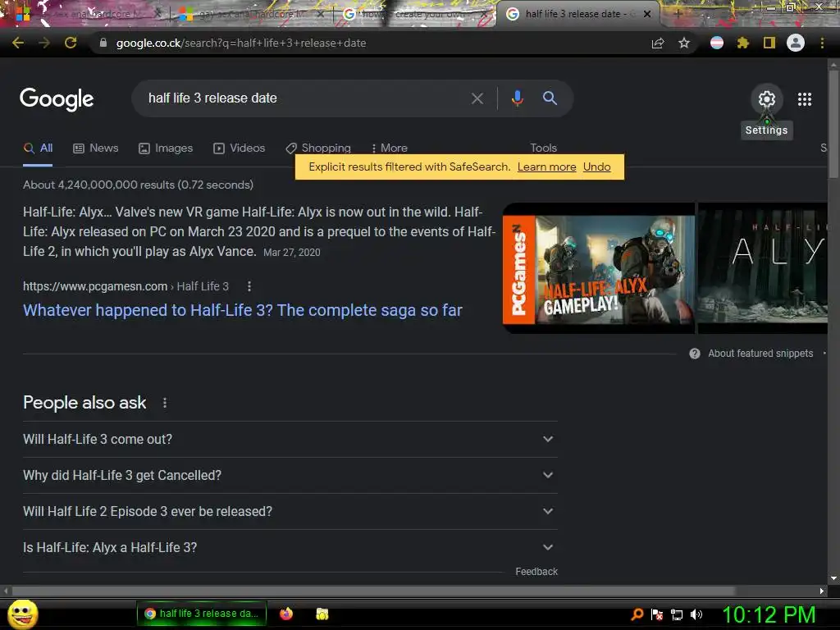Toggle the browser side panel icon
Image resolution: width=840 pixels, height=630 pixels.
pyautogui.click(x=769, y=43)
